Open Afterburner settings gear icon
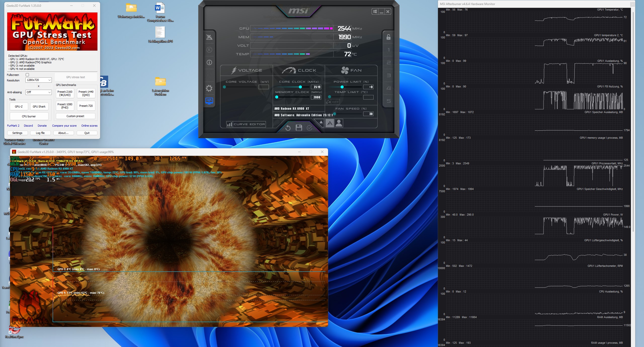Image resolution: width=644 pixels, height=347 pixels. pyautogui.click(x=209, y=88)
